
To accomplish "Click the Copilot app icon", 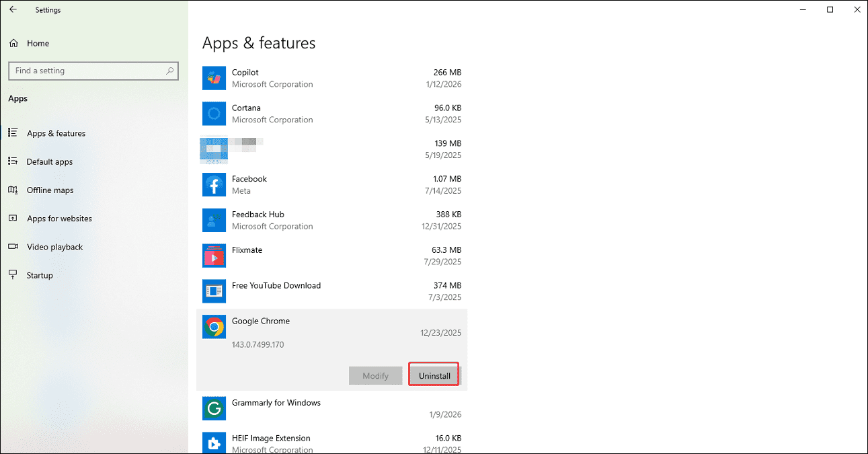I will pos(214,77).
